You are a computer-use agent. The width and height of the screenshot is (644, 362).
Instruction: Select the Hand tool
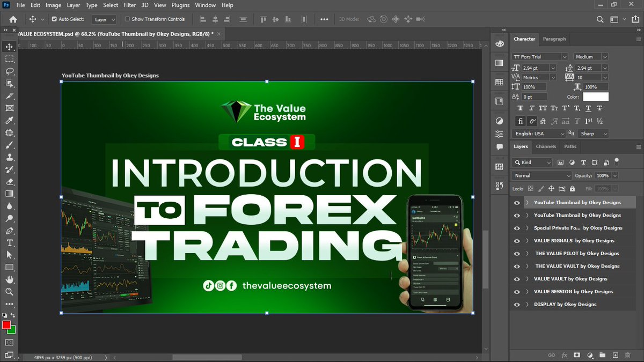9,279
